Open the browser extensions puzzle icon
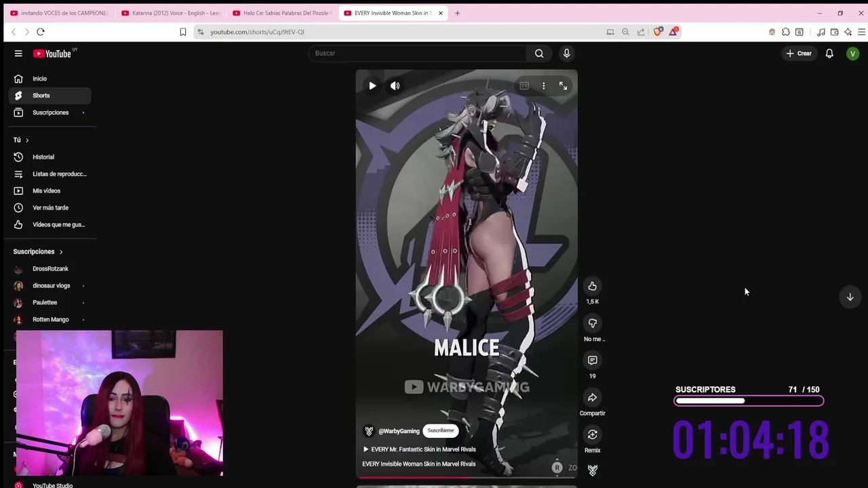This screenshot has width=868, height=488. 785,32
